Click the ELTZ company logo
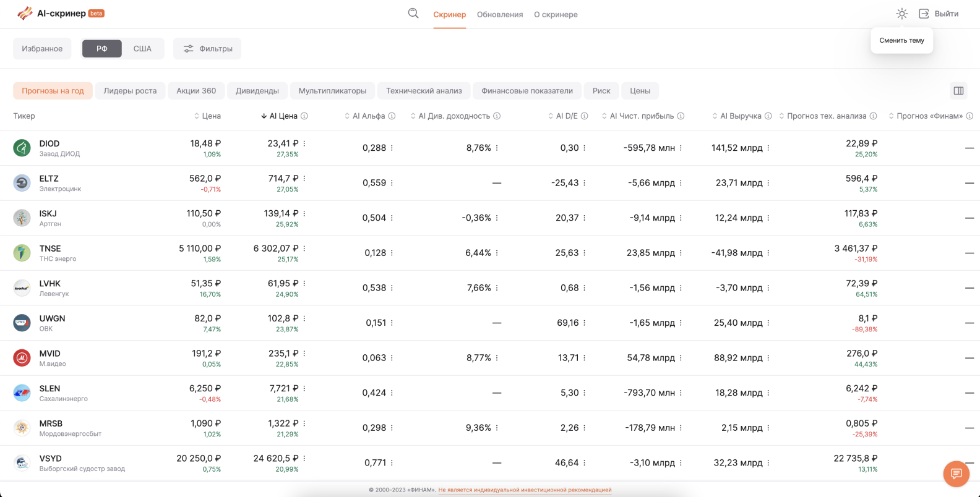Screen dimensions: 980x497 [x=22, y=183]
